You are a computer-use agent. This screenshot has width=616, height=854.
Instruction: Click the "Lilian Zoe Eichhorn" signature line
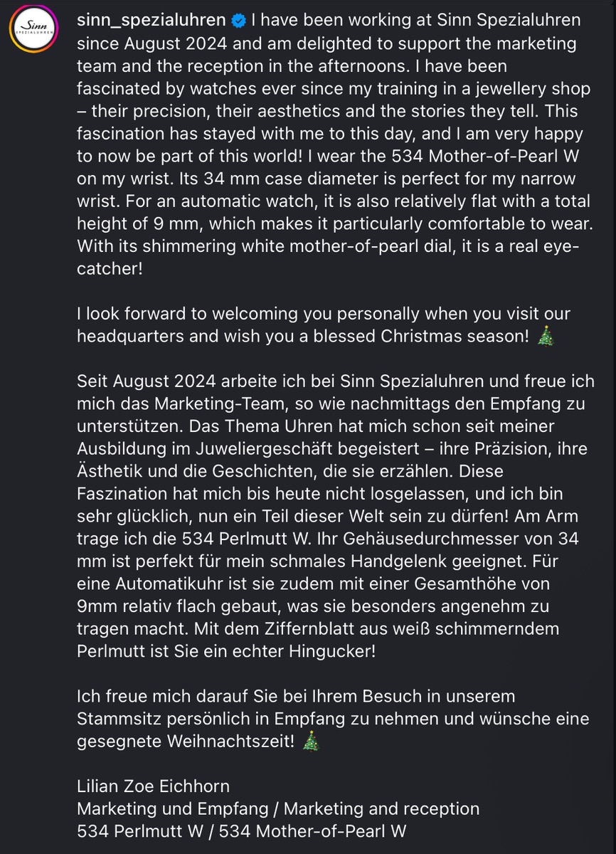point(153,786)
